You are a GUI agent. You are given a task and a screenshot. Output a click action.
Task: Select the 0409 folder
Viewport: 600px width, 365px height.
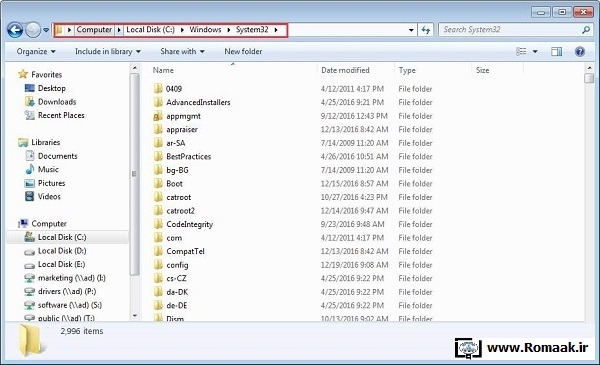[x=174, y=89]
